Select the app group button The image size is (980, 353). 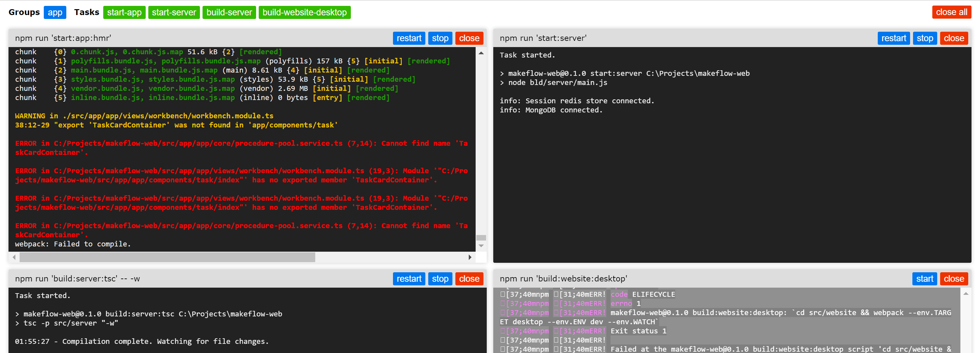click(55, 12)
